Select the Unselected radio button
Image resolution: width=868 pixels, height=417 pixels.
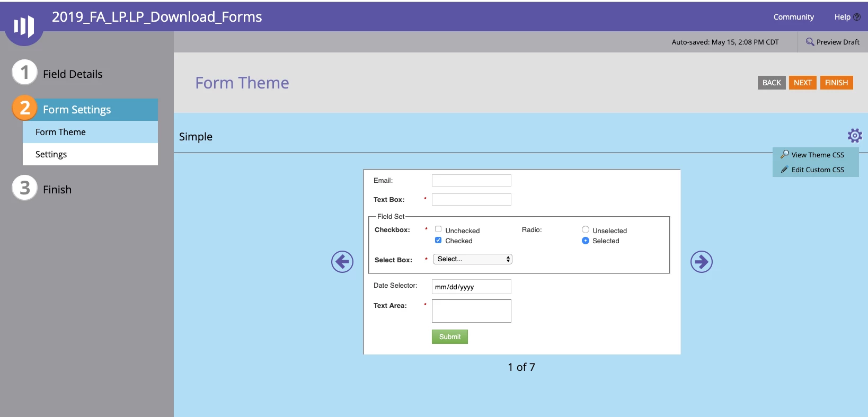(586, 229)
